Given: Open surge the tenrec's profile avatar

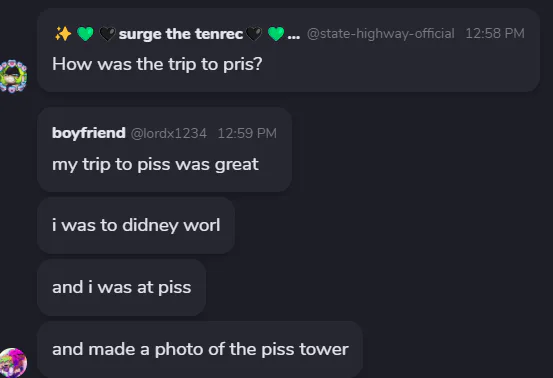Looking at the screenshot, I should coord(13,76).
